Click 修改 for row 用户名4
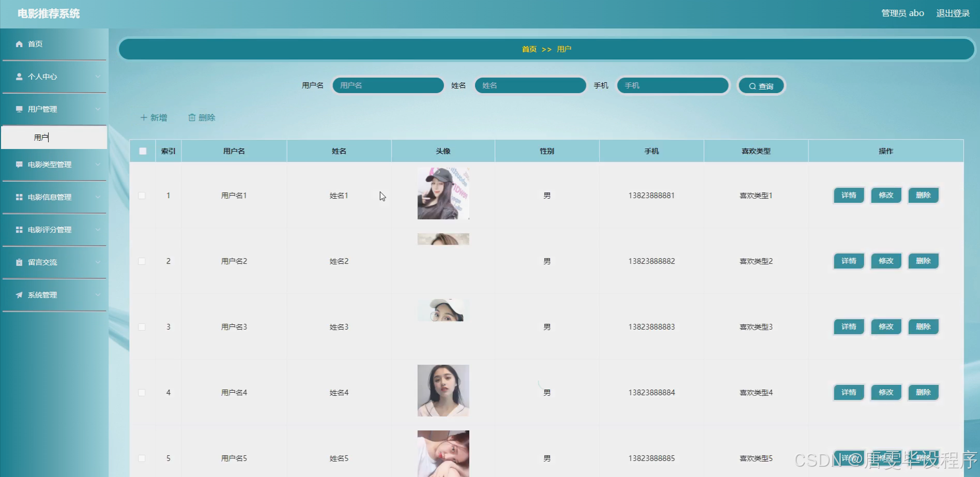The width and height of the screenshot is (980, 477). [x=886, y=393]
